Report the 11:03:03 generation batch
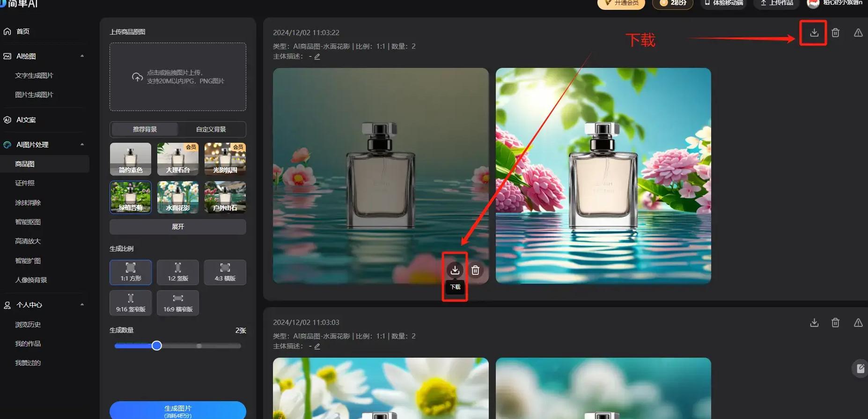The image size is (868, 419). point(858,323)
